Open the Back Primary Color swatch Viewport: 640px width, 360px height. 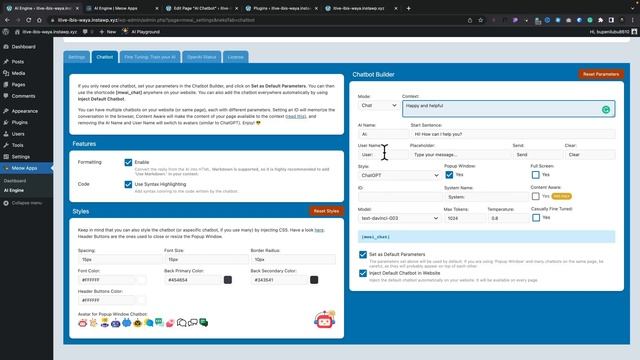[x=228, y=280]
